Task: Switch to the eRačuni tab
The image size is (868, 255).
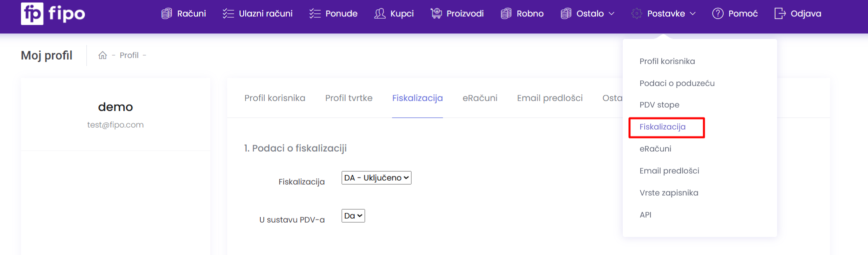Action: (480, 98)
